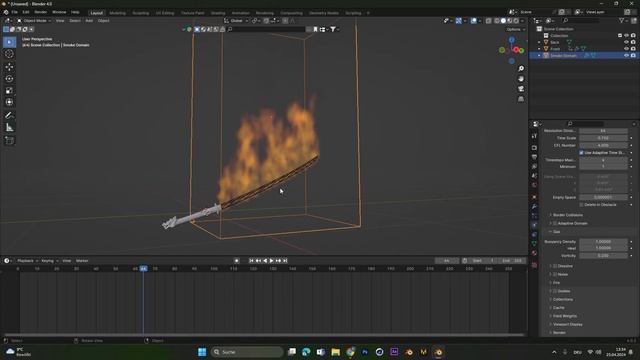Enable the Noise checkbox
640x360 pixels.
point(555,274)
